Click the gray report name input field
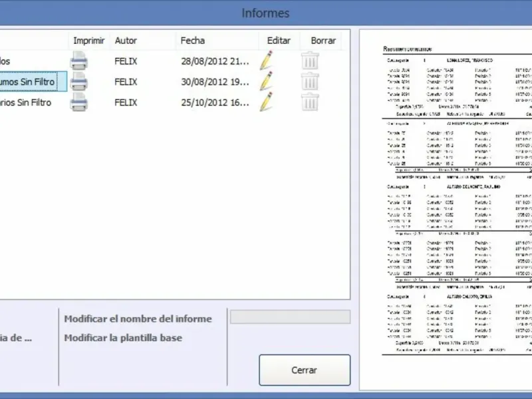 click(291, 317)
